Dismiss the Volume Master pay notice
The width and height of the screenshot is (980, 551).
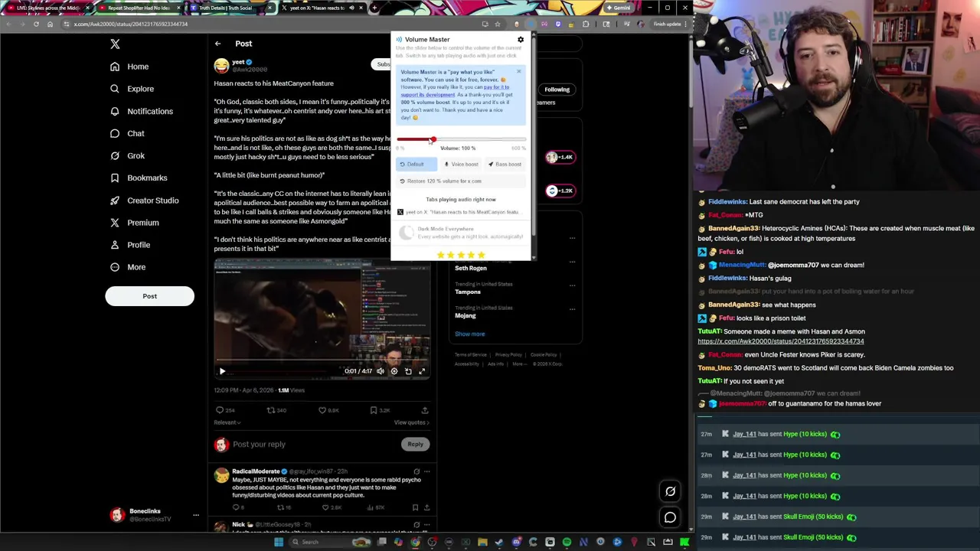pos(518,72)
